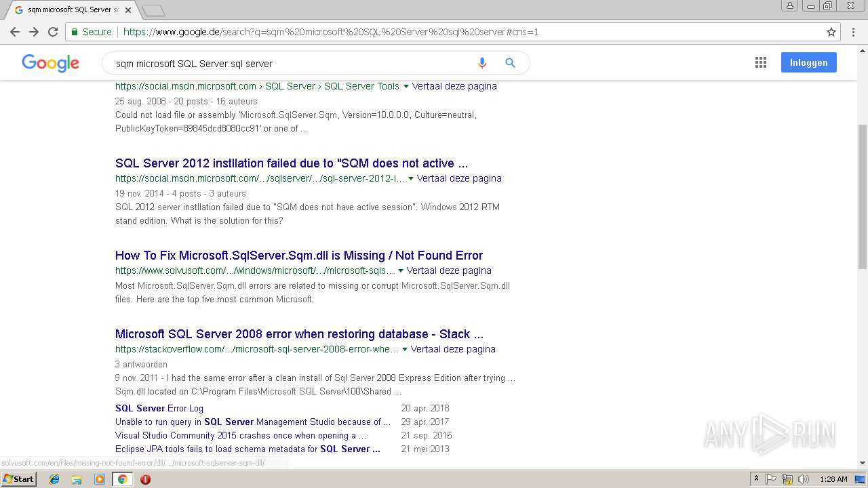Open 'Visual Studio Community 2015 crashes' sublink
Image resolution: width=868 pixels, height=488 pixels.
click(241, 435)
